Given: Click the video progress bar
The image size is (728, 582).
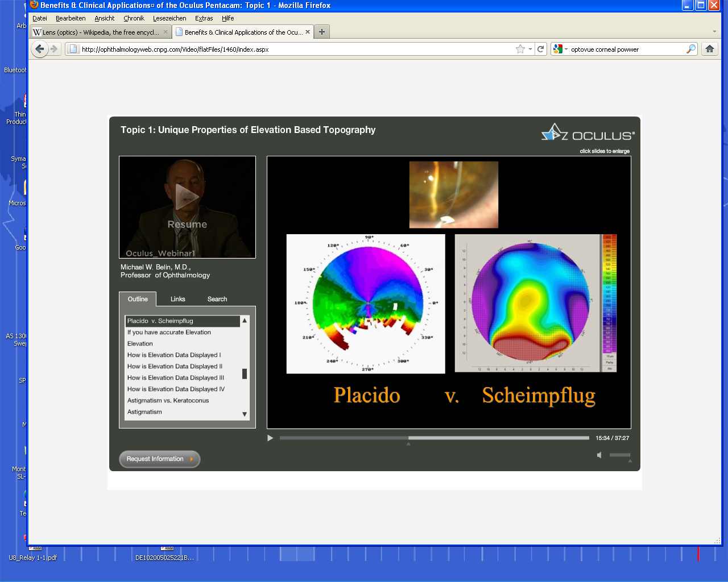Looking at the screenshot, I should click(434, 438).
